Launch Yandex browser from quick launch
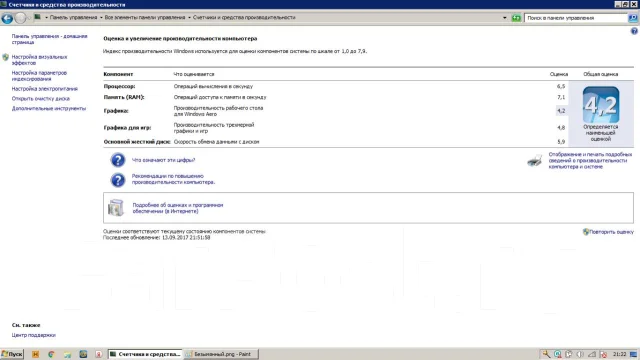Image resolution: width=640 pixels, height=360 pixels. click(99, 354)
